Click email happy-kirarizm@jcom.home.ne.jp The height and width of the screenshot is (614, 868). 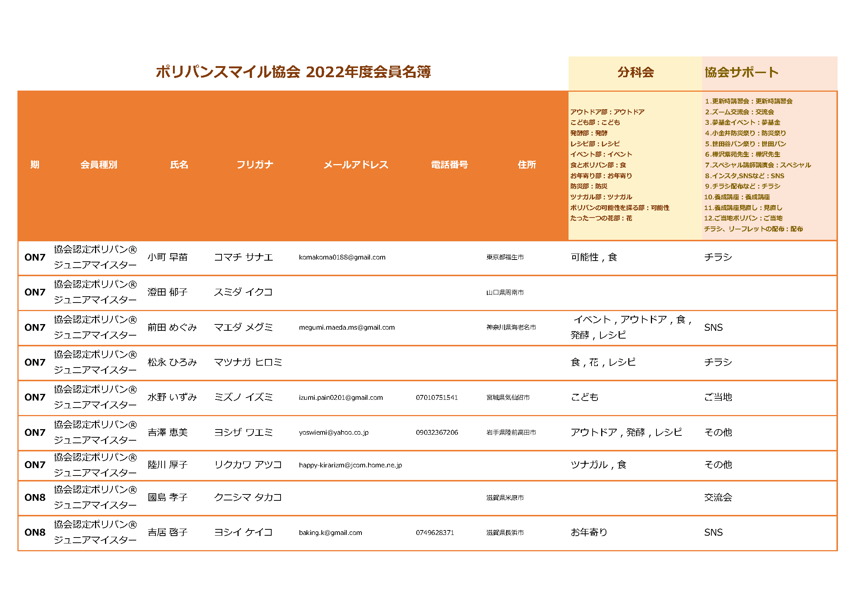(x=350, y=465)
